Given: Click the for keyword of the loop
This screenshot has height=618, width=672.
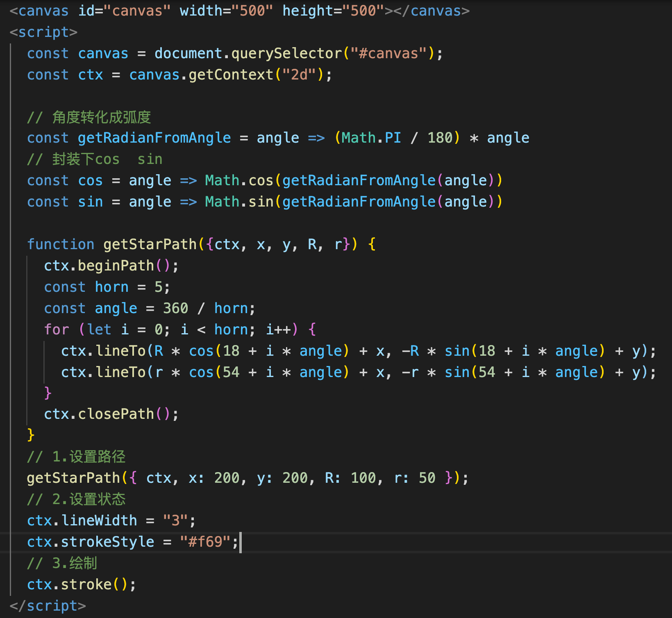Looking at the screenshot, I should 57,329.
